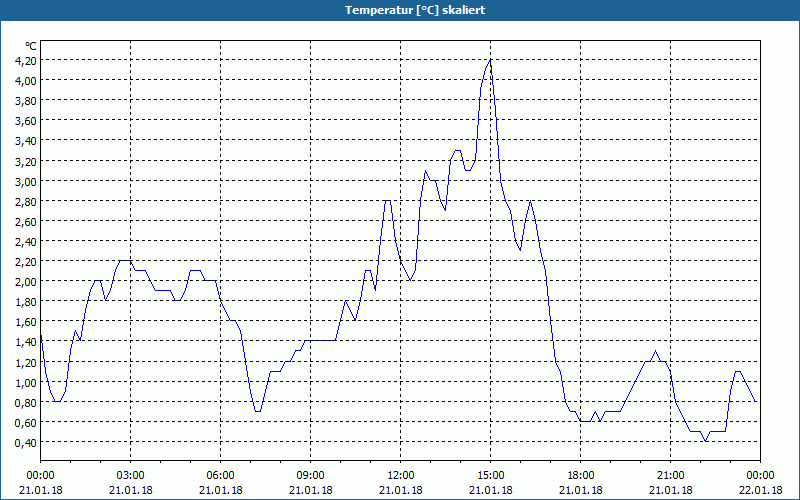Click the 22.01.18 date label

point(760,490)
